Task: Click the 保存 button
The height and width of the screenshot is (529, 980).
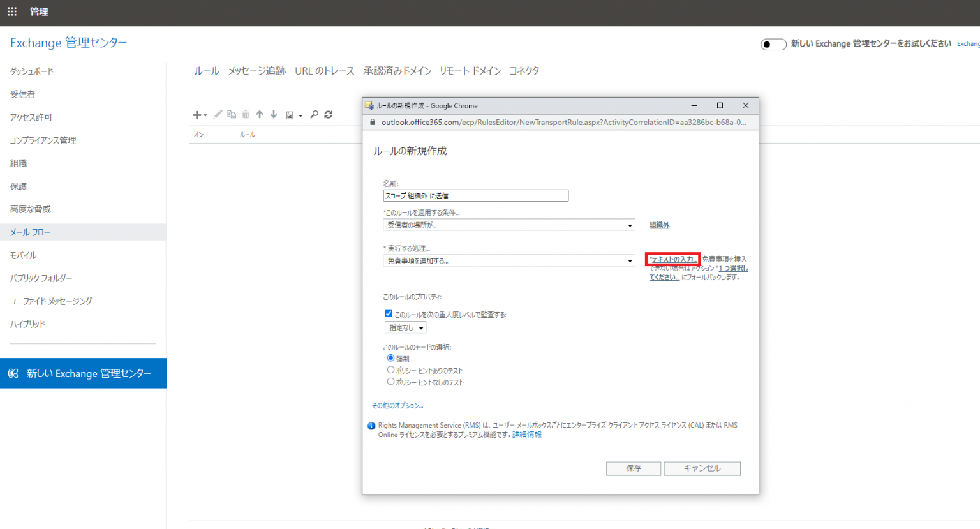Action: point(634,468)
